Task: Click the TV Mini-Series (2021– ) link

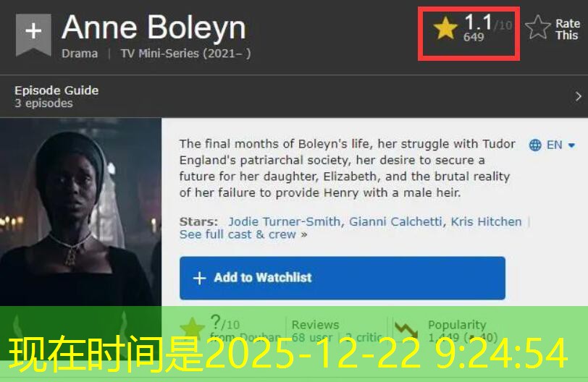Action: [185, 54]
